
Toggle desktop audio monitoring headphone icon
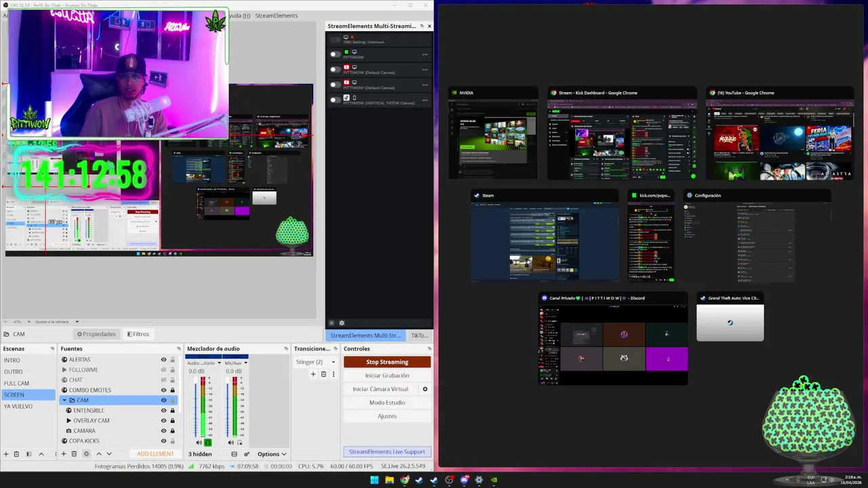point(208,443)
